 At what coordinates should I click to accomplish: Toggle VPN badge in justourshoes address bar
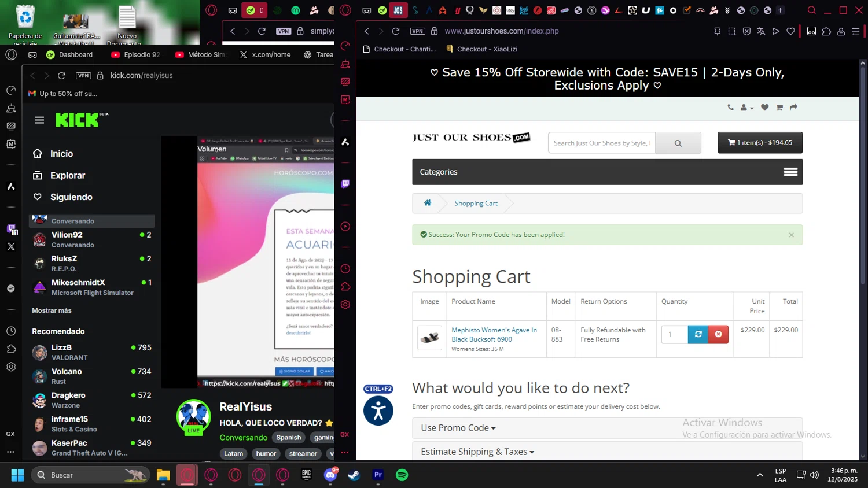[x=417, y=31]
